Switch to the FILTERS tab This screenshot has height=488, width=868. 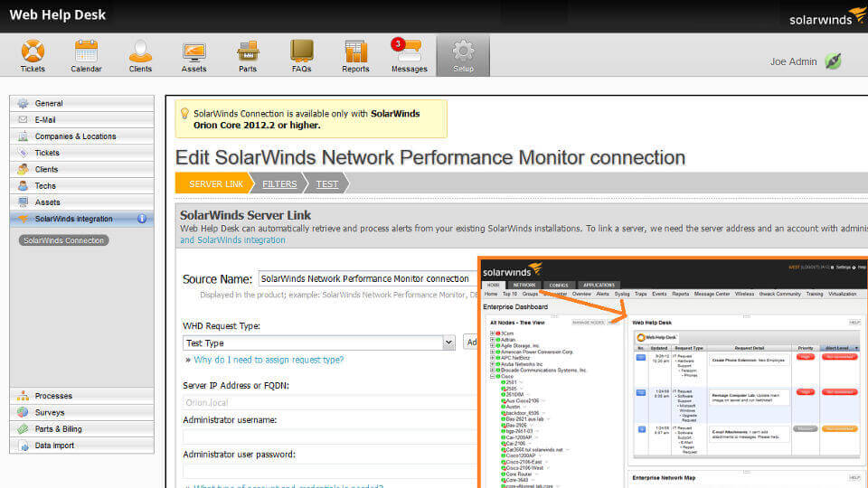click(279, 183)
